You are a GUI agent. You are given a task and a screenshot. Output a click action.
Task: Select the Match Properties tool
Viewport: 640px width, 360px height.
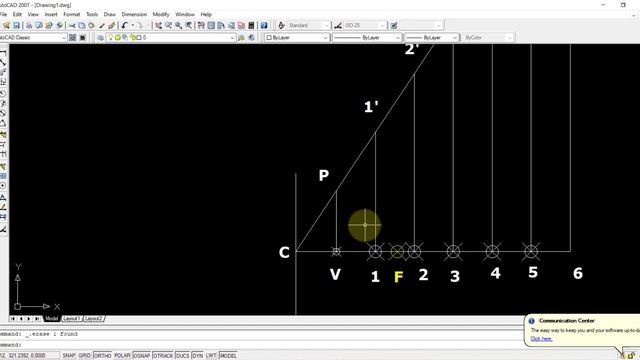[102, 25]
